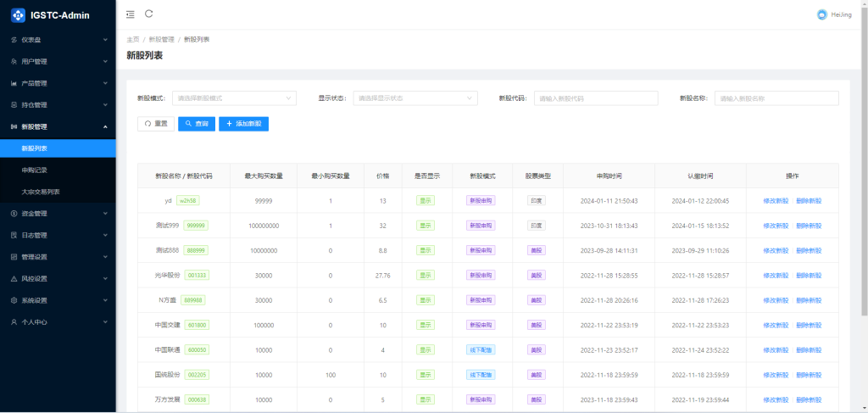Click the 添加新股 button
The width and height of the screenshot is (868, 413).
click(x=243, y=124)
